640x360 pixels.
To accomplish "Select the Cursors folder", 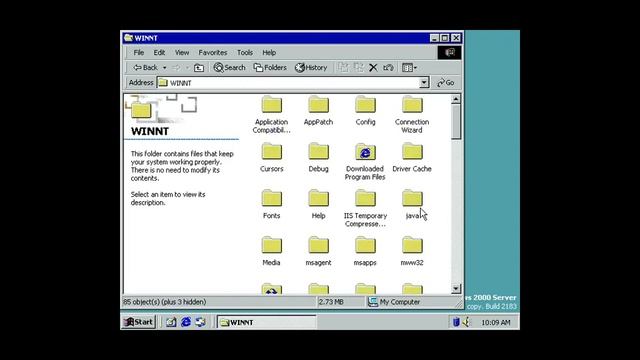I will click(271, 158).
